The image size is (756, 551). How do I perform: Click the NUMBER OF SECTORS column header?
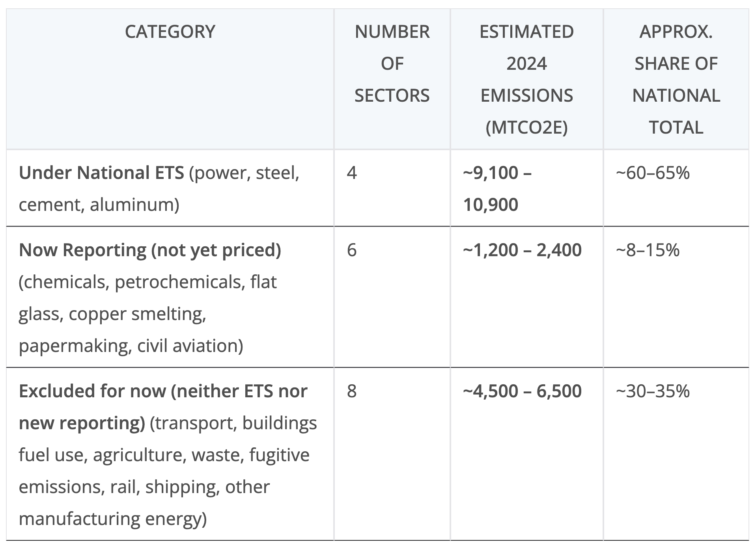(x=392, y=63)
